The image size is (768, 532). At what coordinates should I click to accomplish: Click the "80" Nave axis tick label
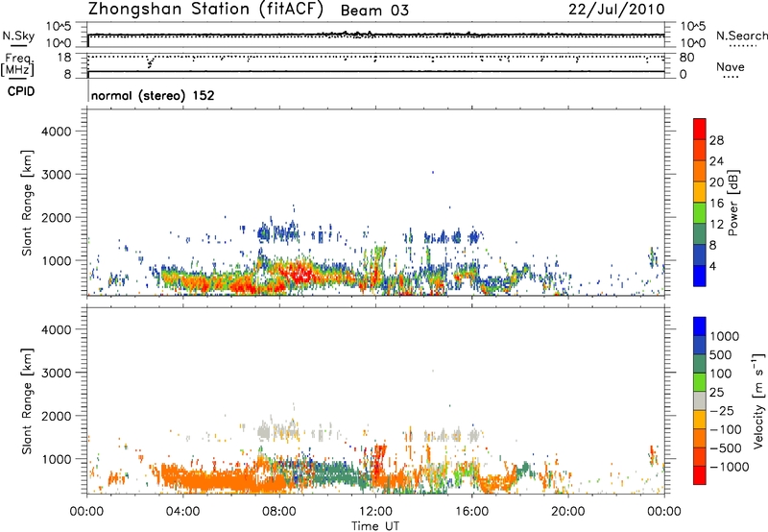pyautogui.click(x=686, y=58)
